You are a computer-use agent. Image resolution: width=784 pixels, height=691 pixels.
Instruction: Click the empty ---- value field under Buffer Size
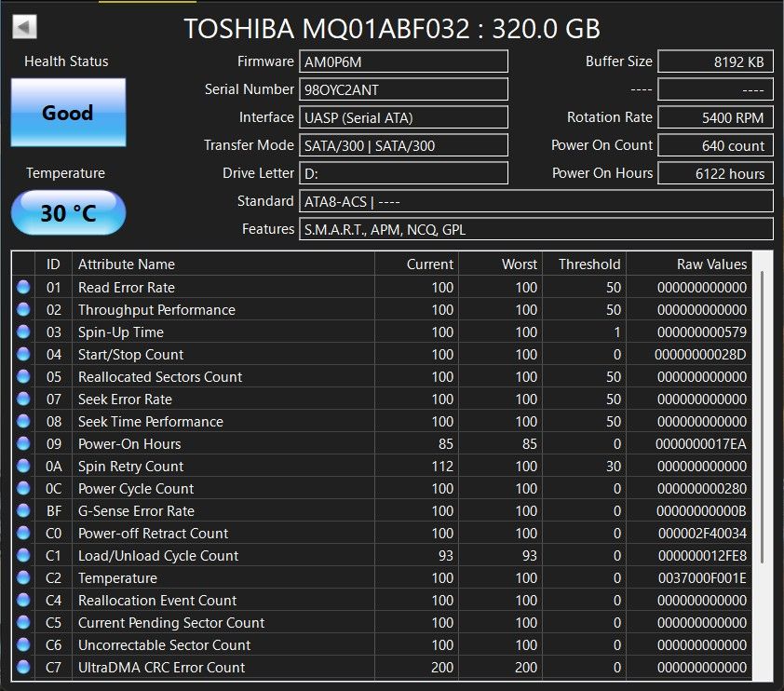point(715,89)
